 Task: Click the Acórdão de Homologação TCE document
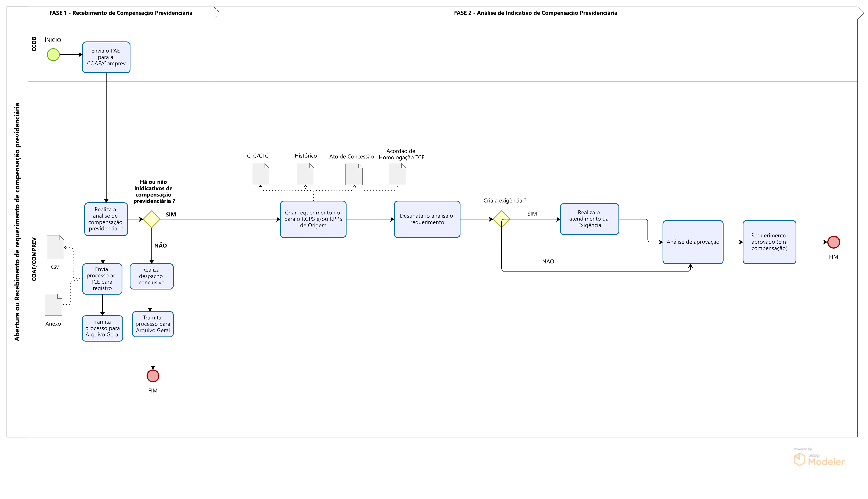coord(397,174)
